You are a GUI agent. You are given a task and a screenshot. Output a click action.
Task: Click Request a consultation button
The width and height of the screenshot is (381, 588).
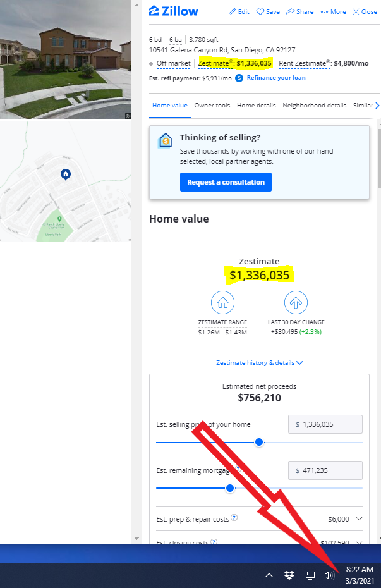tap(226, 182)
